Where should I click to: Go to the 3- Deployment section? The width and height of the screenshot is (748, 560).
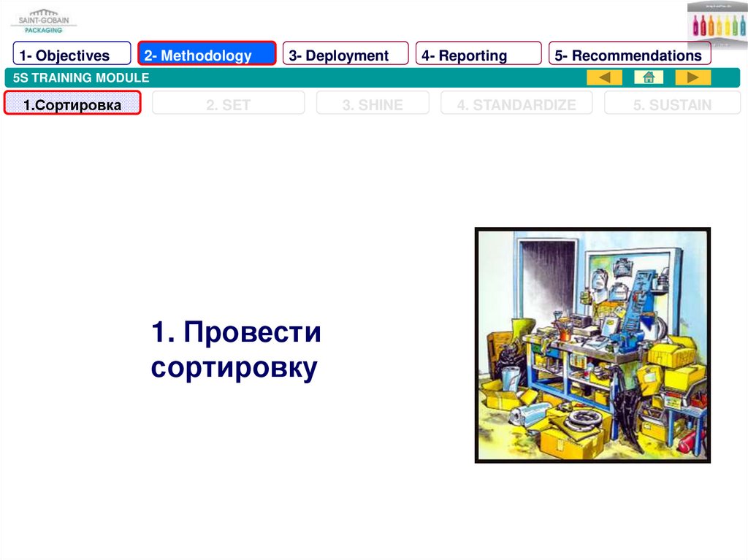[346, 55]
